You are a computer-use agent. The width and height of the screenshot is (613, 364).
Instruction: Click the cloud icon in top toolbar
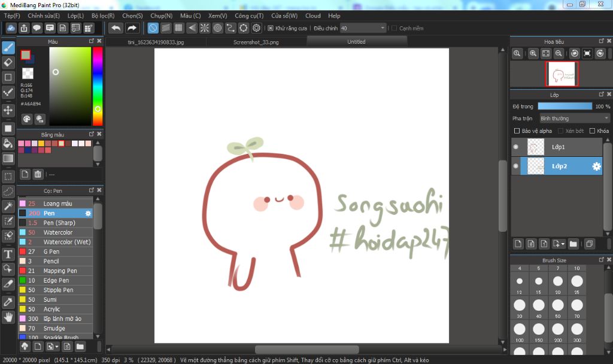11,28
